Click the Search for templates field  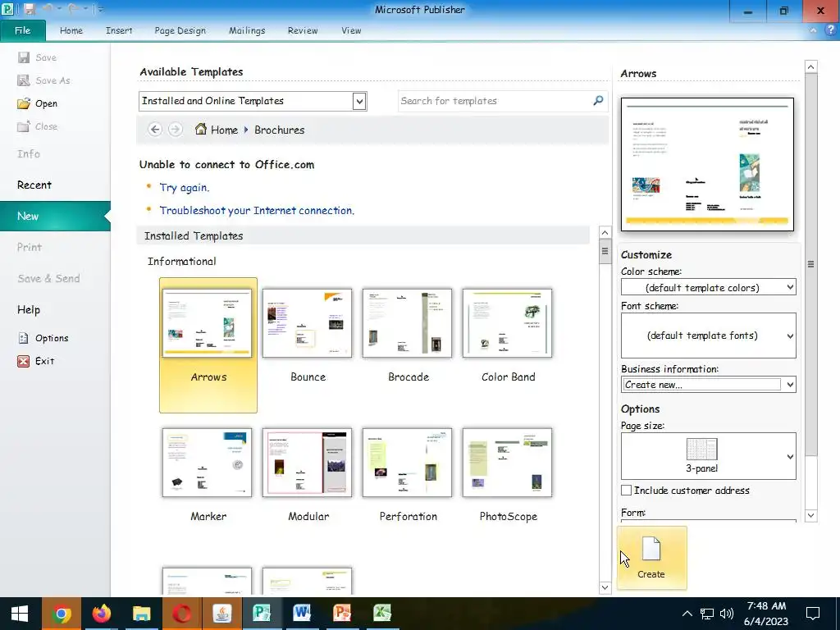pyautogui.click(x=495, y=101)
